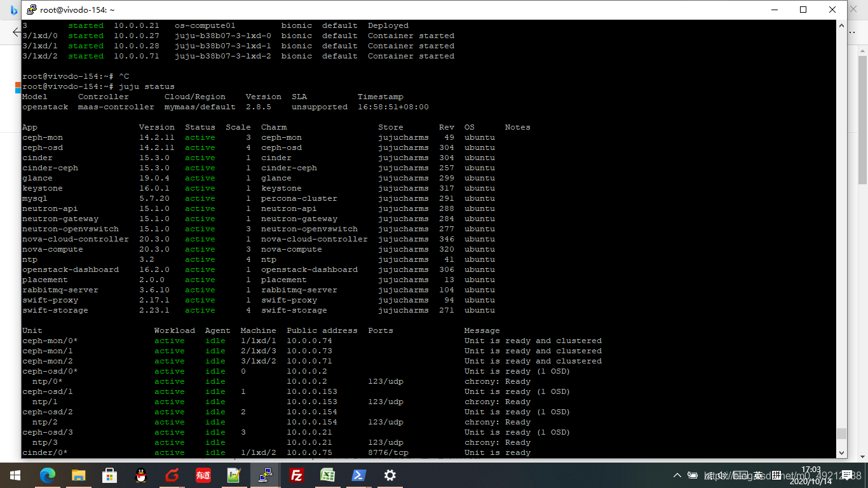868x488 pixels.
Task: Open Microsoft Store from the taskbar
Action: click(x=110, y=475)
